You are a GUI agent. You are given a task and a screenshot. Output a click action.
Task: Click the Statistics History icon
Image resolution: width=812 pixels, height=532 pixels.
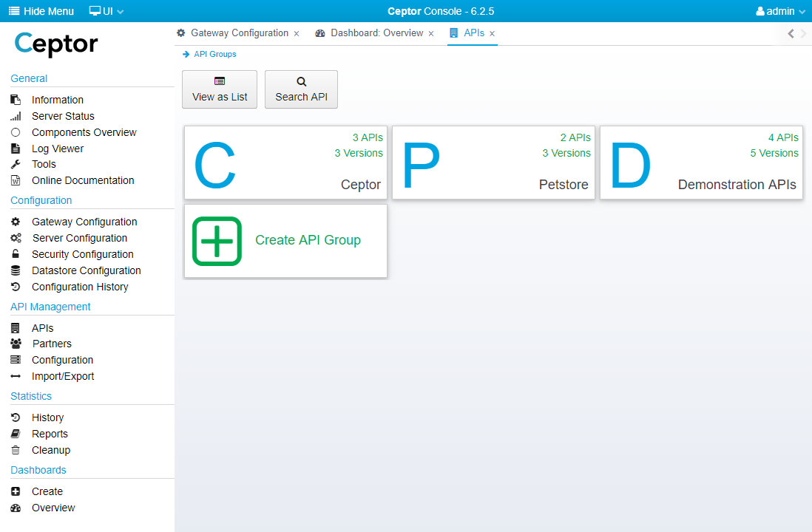(x=16, y=417)
